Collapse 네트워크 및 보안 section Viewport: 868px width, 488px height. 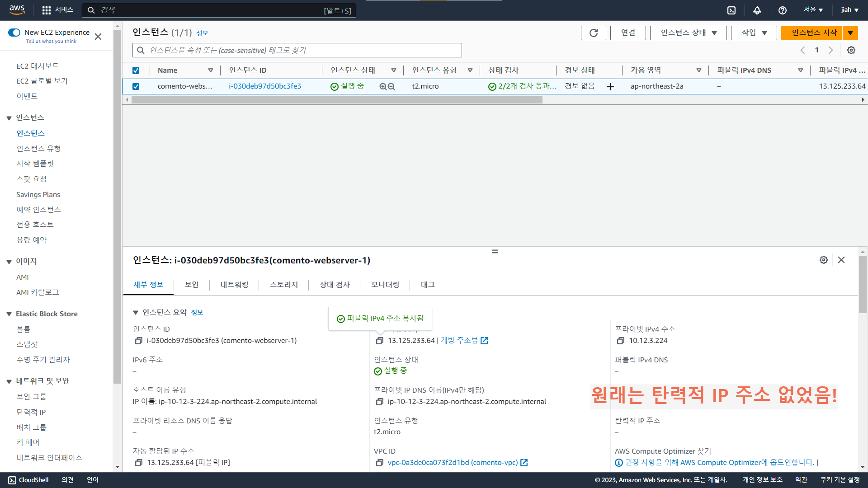tap(9, 381)
